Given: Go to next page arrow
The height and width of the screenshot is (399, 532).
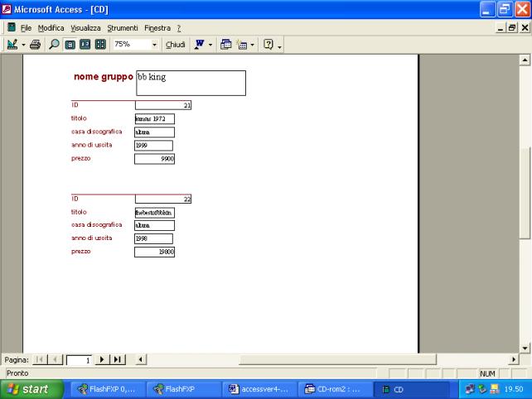Looking at the screenshot, I should click(102, 359).
